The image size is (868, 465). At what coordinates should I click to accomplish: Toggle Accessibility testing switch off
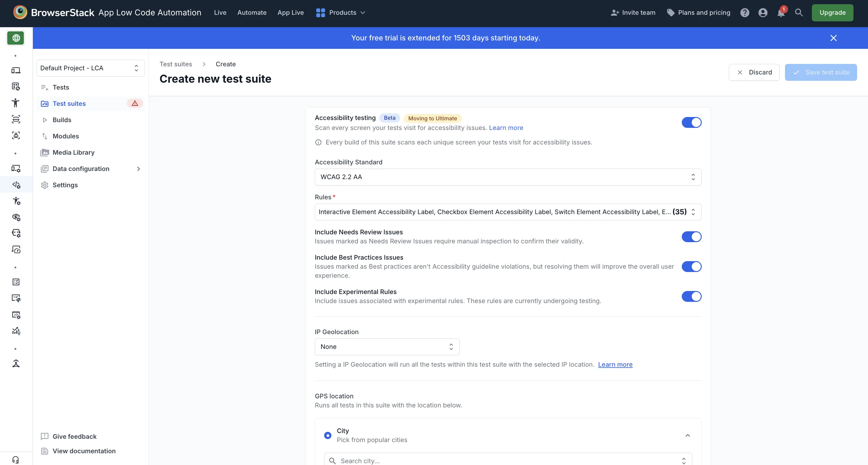(x=691, y=122)
